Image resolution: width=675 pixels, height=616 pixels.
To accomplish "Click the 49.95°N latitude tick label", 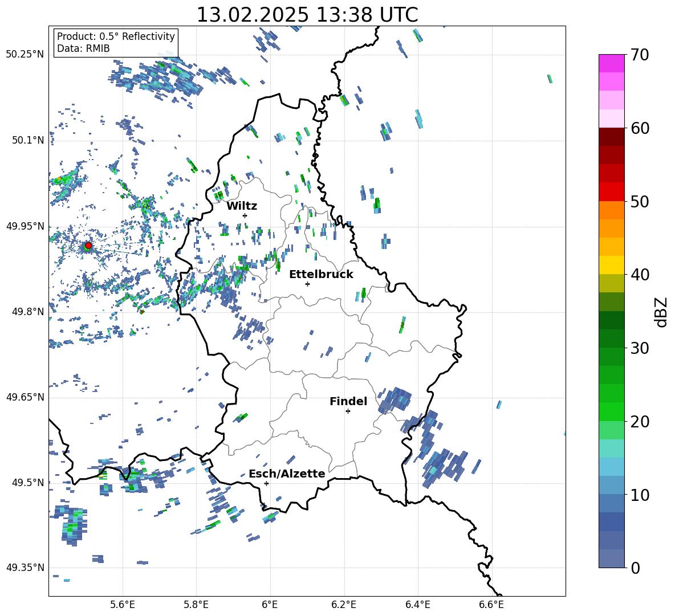I will [x=25, y=226].
